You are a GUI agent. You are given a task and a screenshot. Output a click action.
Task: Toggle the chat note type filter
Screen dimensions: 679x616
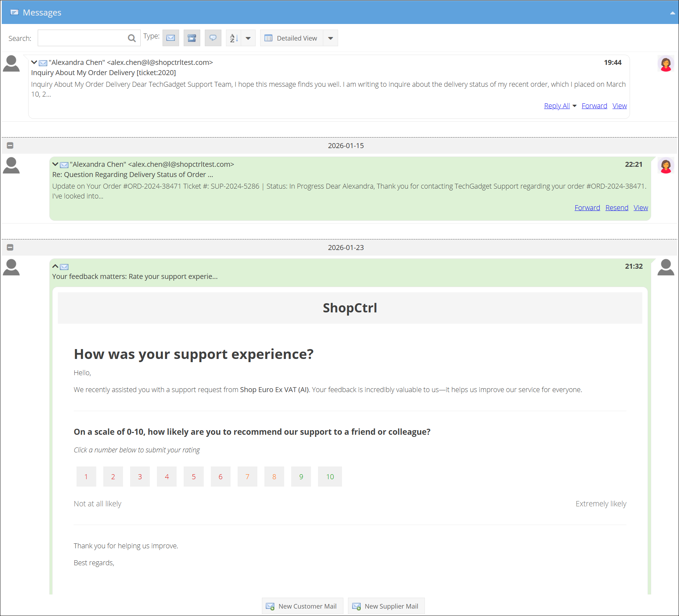[213, 38]
